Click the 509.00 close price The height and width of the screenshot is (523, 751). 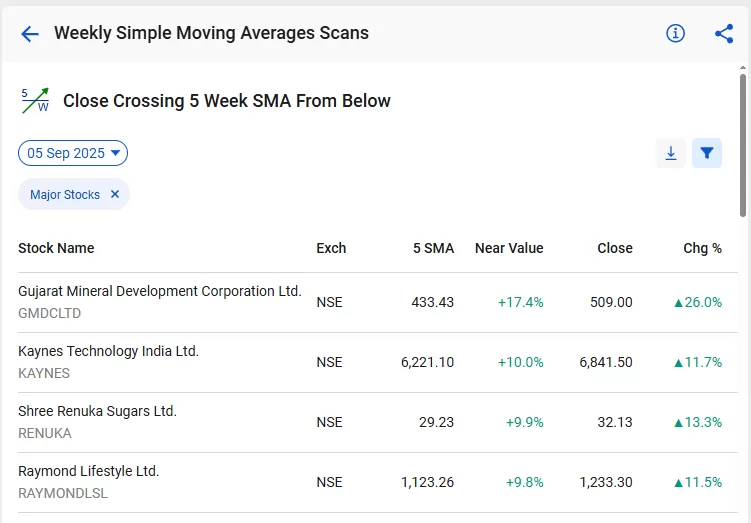pyautogui.click(x=611, y=302)
